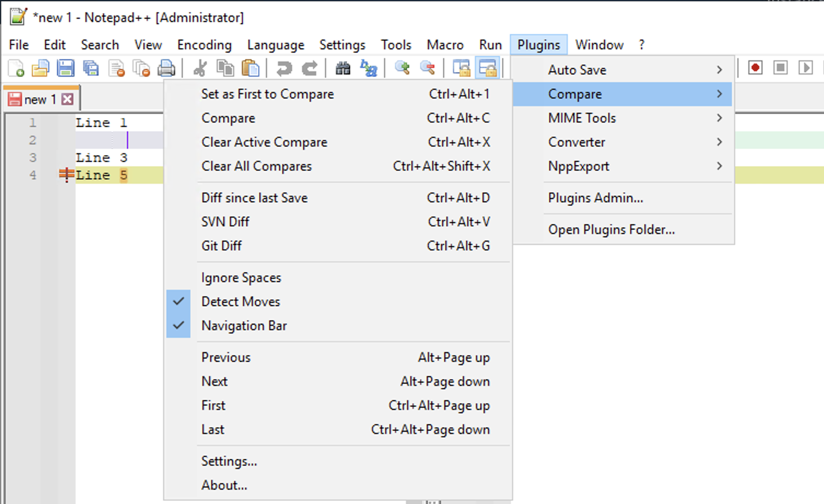Disable the Navigation Bar option
The image size is (824, 504).
[x=244, y=325]
